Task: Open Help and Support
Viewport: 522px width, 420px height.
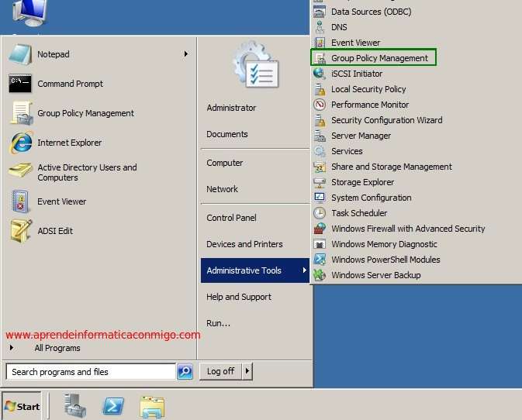Action: (239, 297)
